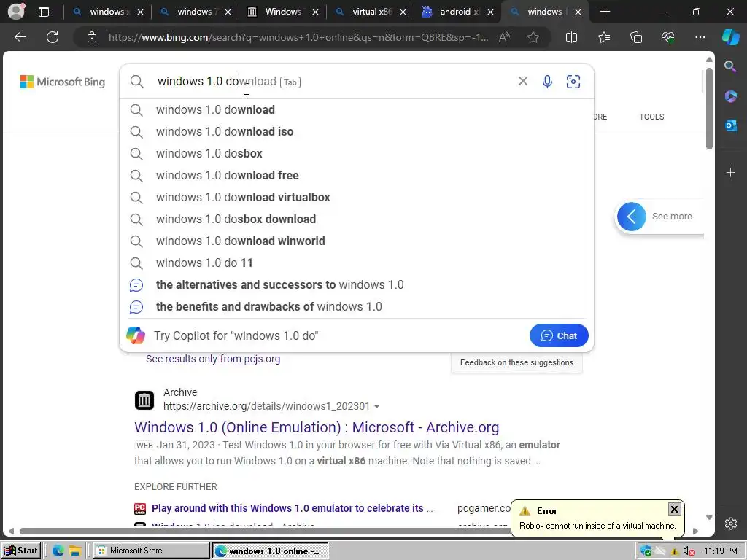Launch Edge from the taskbar quick launch
747x560 pixels.
pyautogui.click(x=58, y=551)
